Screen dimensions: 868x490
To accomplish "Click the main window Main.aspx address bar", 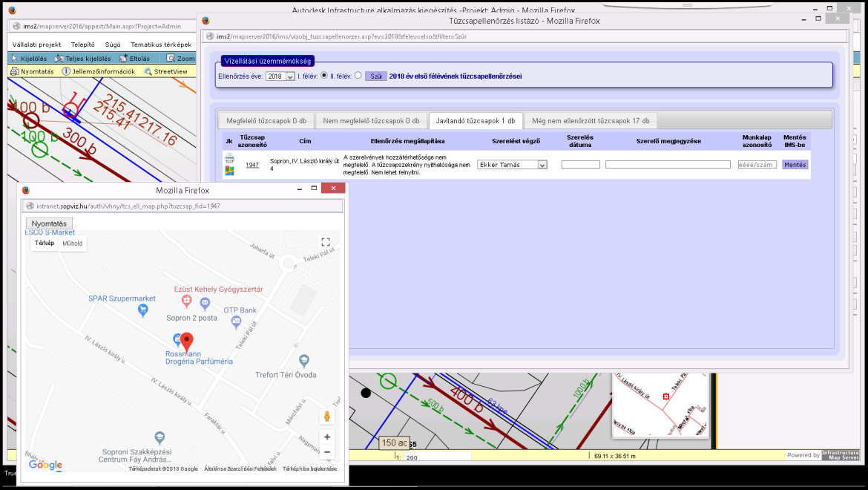I will pos(102,26).
